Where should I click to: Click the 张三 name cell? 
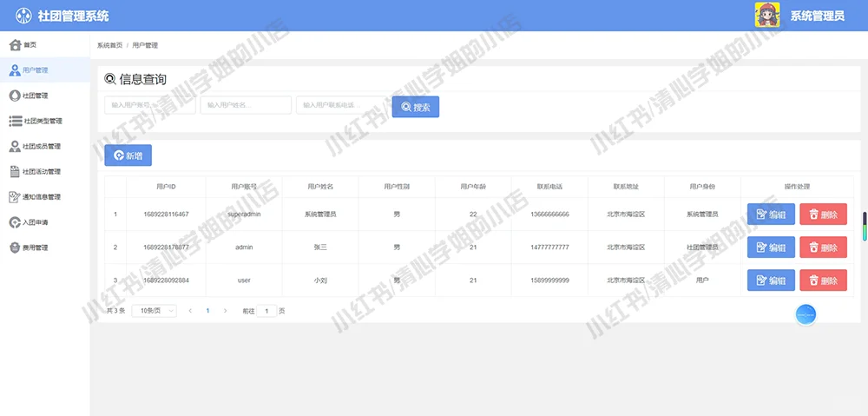pos(320,247)
